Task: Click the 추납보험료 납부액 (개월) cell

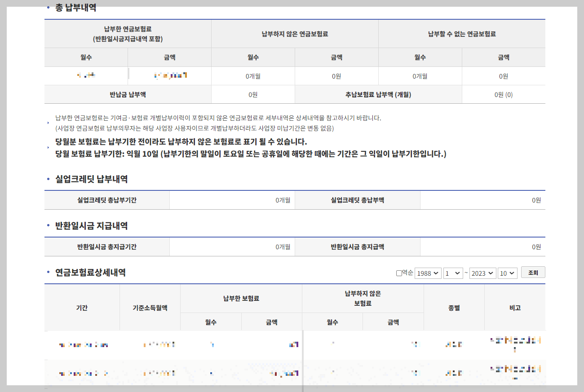Action: (378, 94)
